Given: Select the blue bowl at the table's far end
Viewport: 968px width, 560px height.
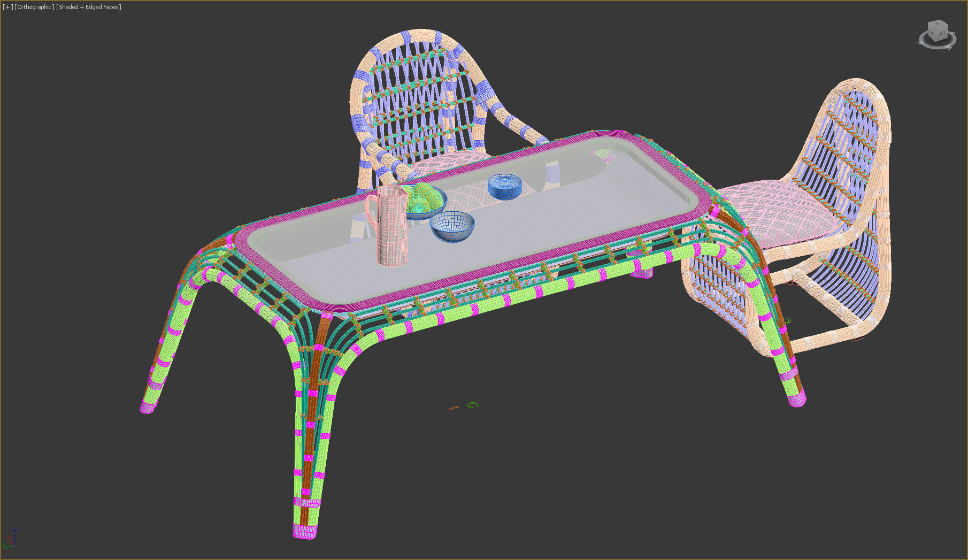Looking at the screenshot, I should click(505, 186).
